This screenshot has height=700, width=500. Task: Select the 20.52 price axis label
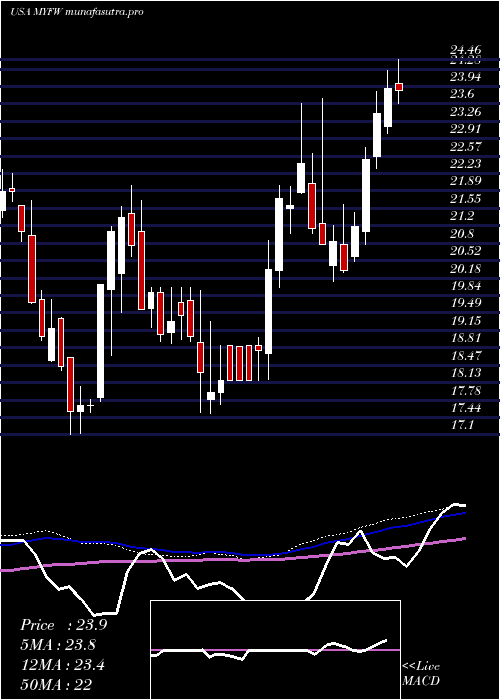click(466, 251)
